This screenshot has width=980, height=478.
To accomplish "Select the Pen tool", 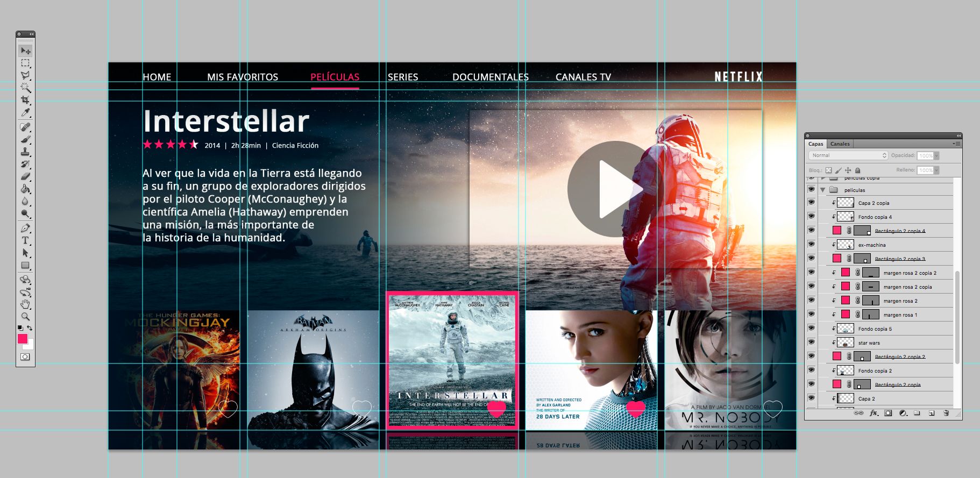I will 25,228.
